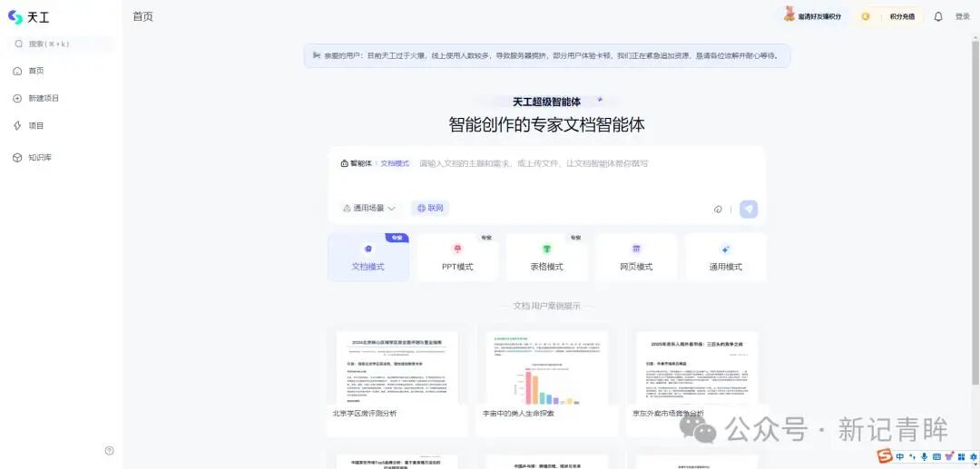Open the 京东外卖市场竞争分析 case thumbnail
980x469 pixels.
[697, 367]
